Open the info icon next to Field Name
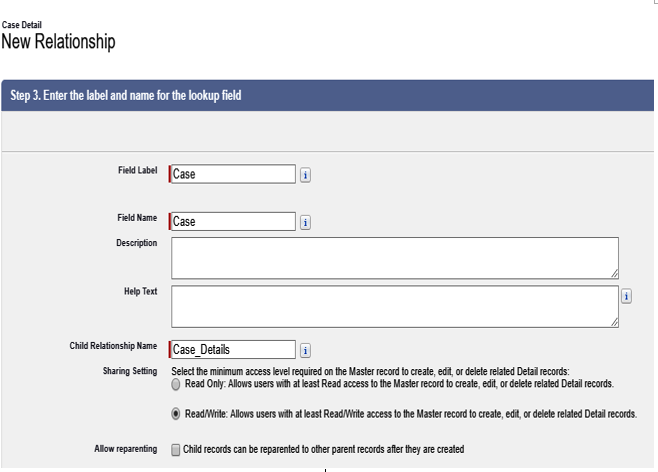This screenshot has height=472, width=658. coord(306,222)
